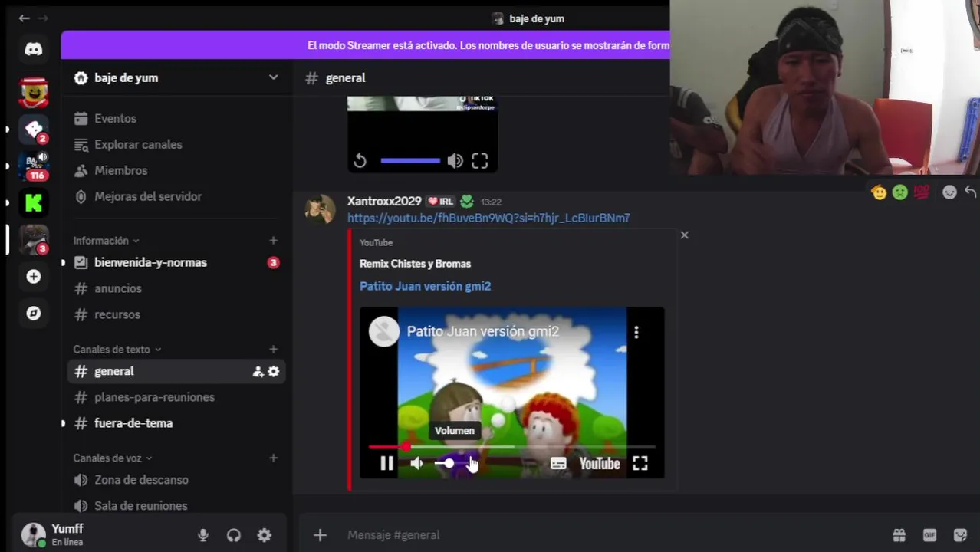Open the server icon with badge 3
The image size is (980, 552).
coord(33,240)
